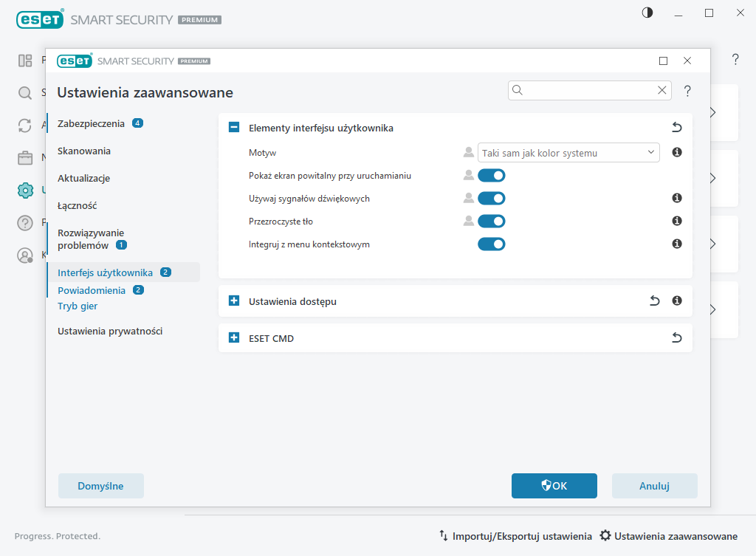
Task: Toggle Integruj z menu kontekstowym switch
Action: [x=492, y=244]
